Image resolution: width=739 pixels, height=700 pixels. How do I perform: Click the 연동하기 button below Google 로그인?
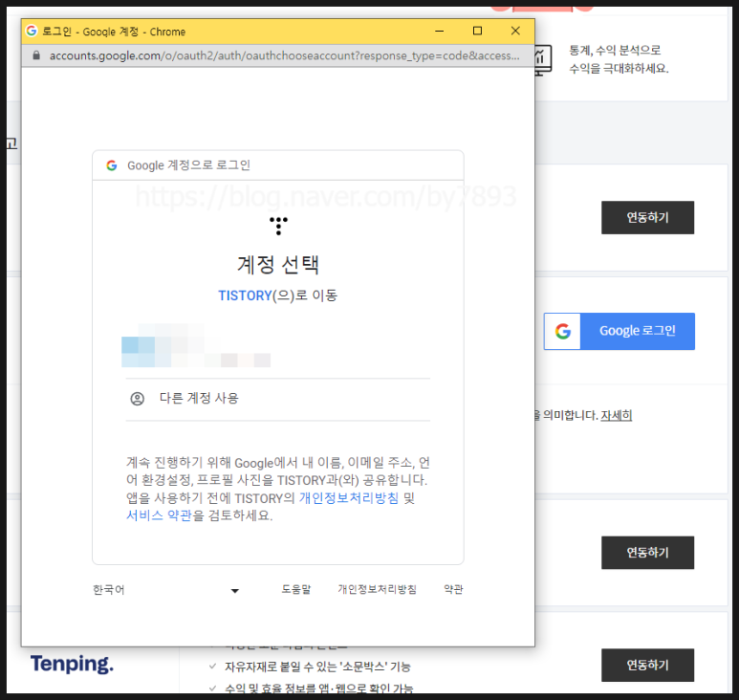pyautogui.click(x=647, y=553)
